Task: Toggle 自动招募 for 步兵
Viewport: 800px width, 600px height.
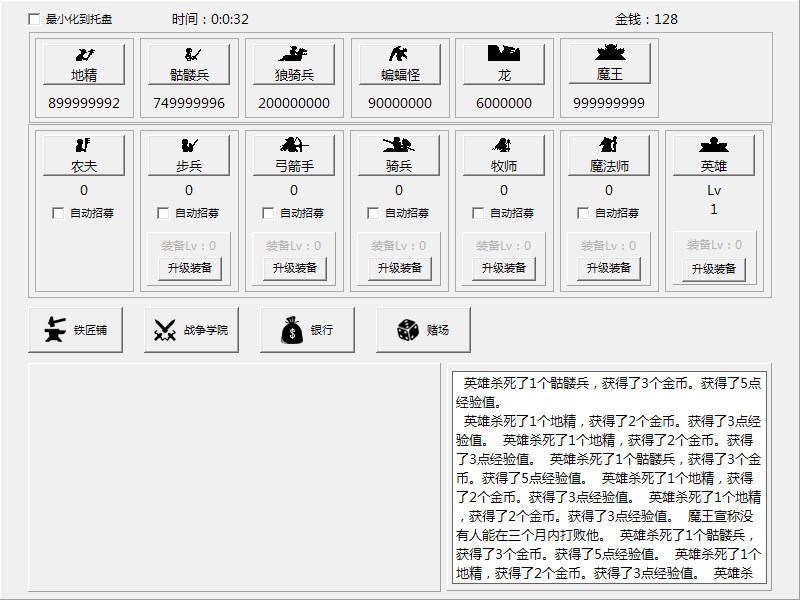Action: click(163, 213)
